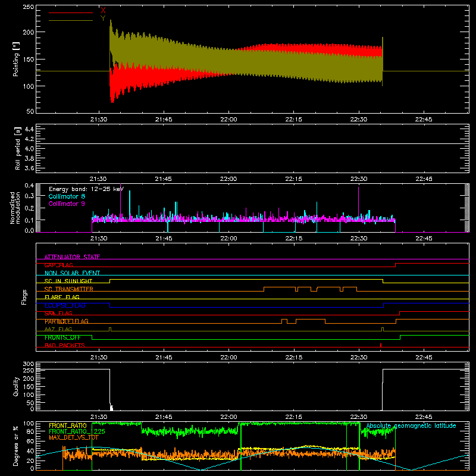Click the SAA_FLAG label
Viewport: 476px width, 476px height.
coord(58,314)
